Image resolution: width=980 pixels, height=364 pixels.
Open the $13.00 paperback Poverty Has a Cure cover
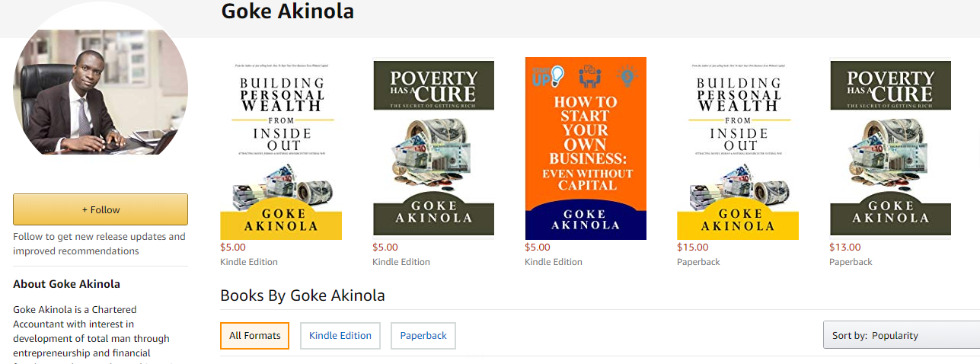point(890,148)
